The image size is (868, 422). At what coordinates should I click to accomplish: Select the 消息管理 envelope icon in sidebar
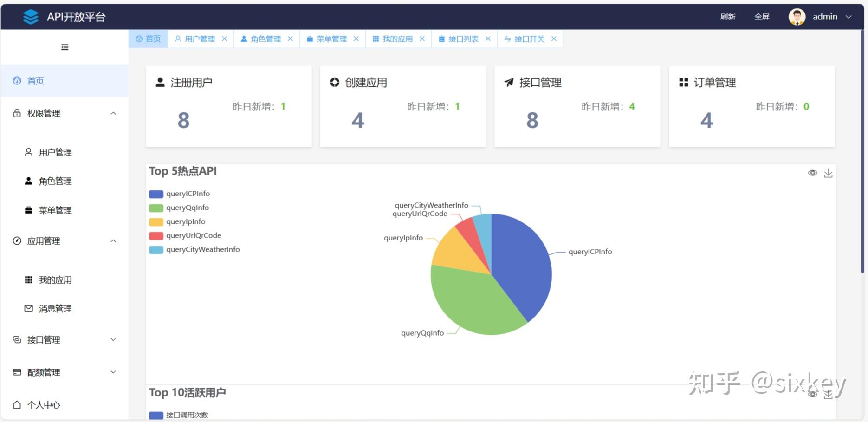(28, 308)
